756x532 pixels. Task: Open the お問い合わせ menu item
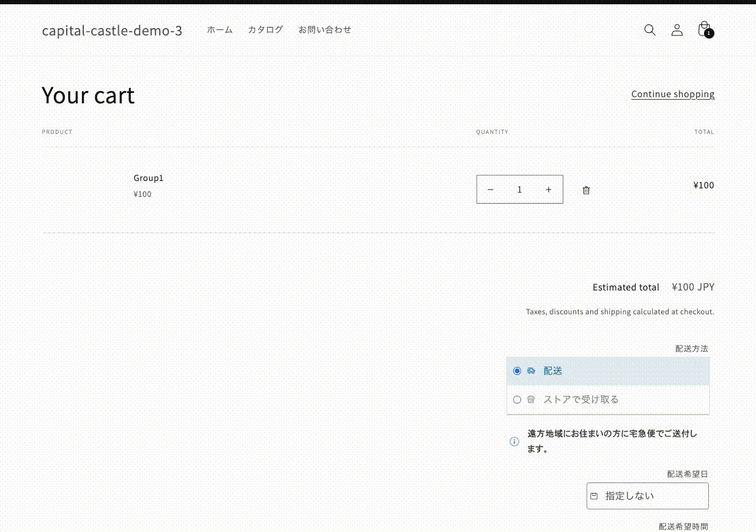[325, 29]
